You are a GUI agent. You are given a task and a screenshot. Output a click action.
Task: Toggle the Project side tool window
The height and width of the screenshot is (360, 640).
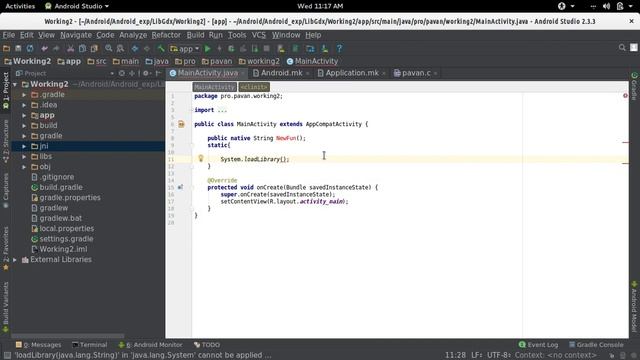pos(6,91)
